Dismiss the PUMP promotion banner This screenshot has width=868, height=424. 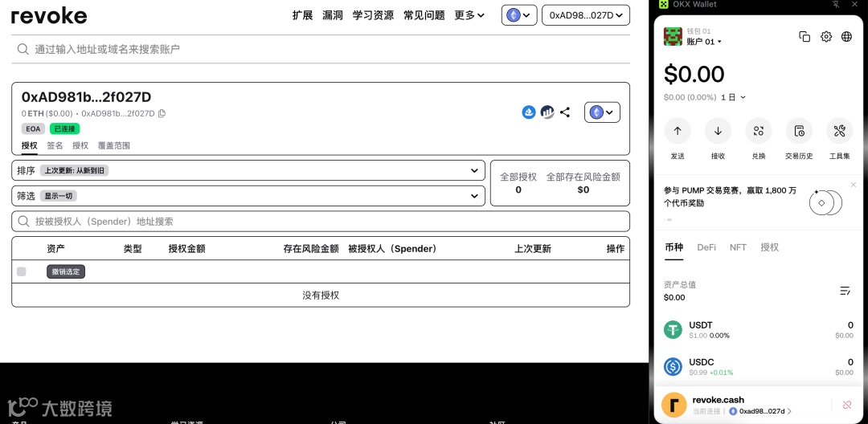click(853, 185)
